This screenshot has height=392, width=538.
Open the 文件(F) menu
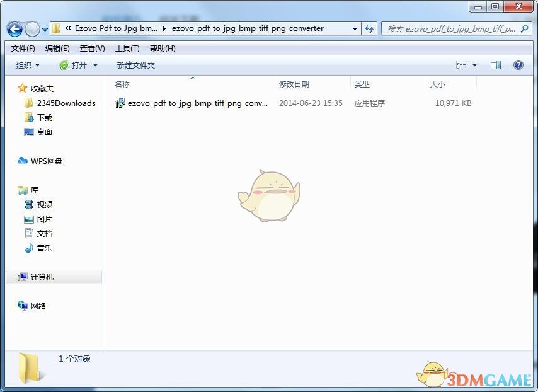pos(23,49)
